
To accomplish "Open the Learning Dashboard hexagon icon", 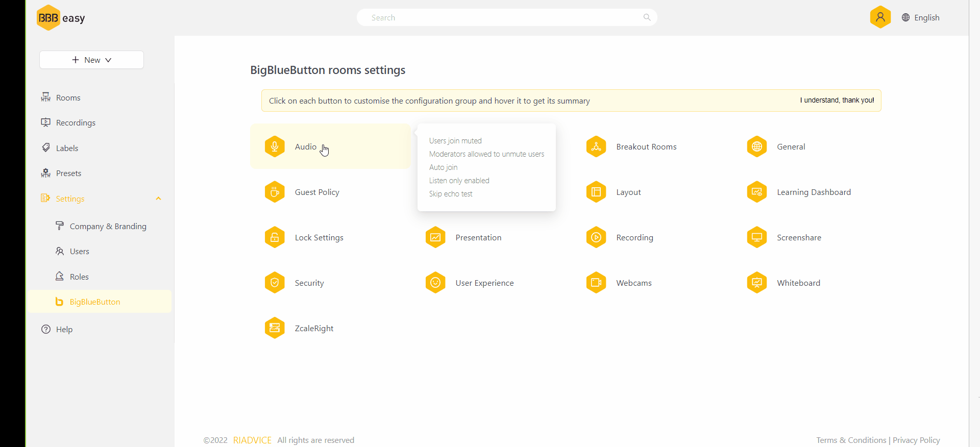I will coord(757,192).
